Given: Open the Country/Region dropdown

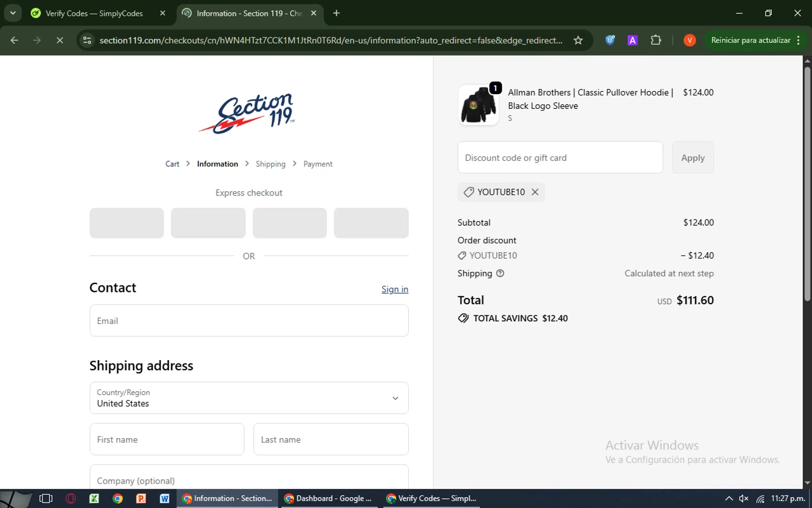Looking at the screenshot, I should point(249,398).
